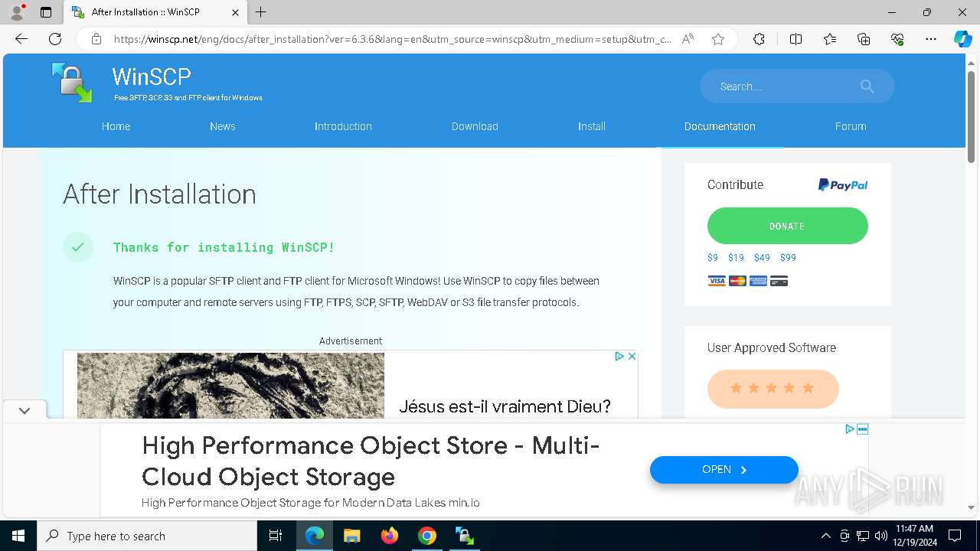Screen dimensions: 980x551
Task: Open the notification center icon
Action: click(x=955, y=536)
